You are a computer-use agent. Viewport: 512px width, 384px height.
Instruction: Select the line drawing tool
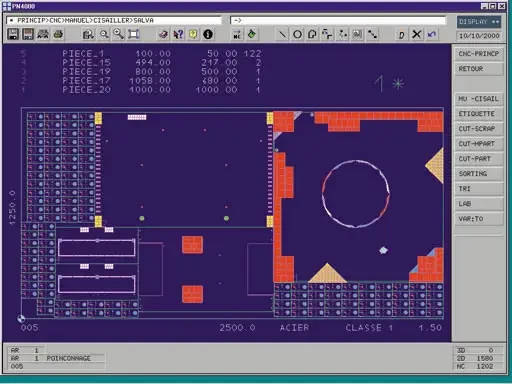click(x=282, y=34)
